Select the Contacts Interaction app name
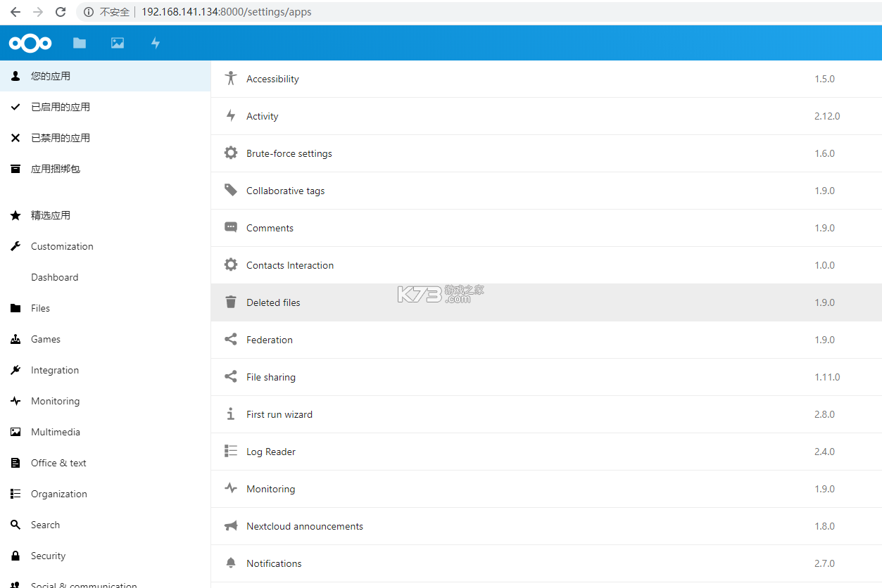Viewport: 882px width, 588px height. click(x=290, y=265)
